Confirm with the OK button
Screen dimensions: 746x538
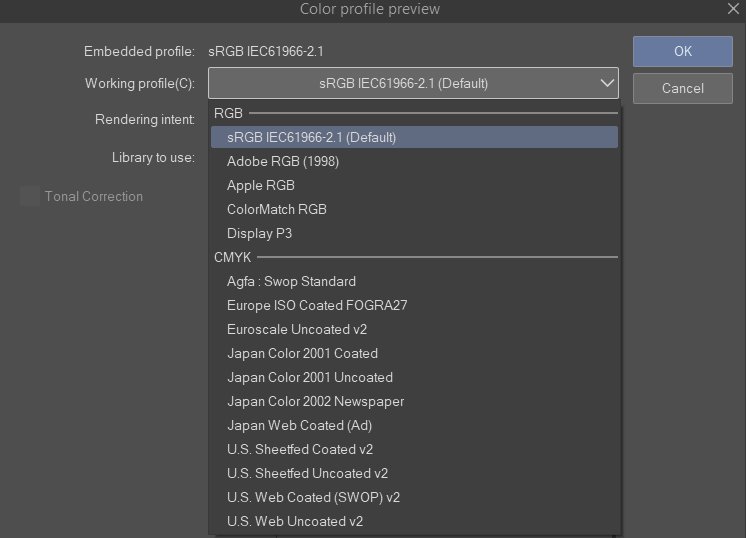tap(682, 51)
